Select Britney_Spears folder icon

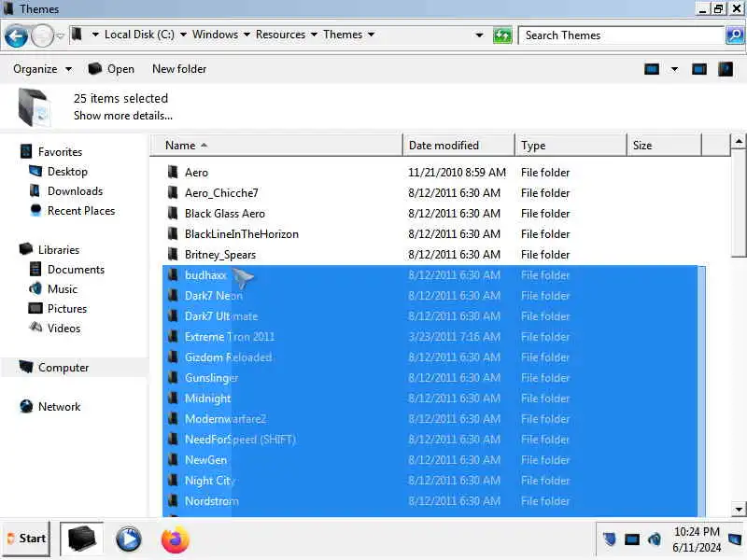[173, 254]
